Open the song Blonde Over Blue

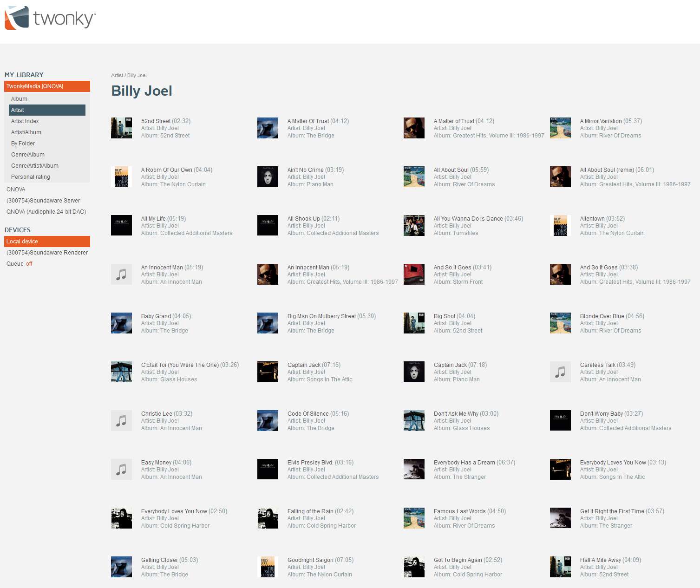(602, 316)
